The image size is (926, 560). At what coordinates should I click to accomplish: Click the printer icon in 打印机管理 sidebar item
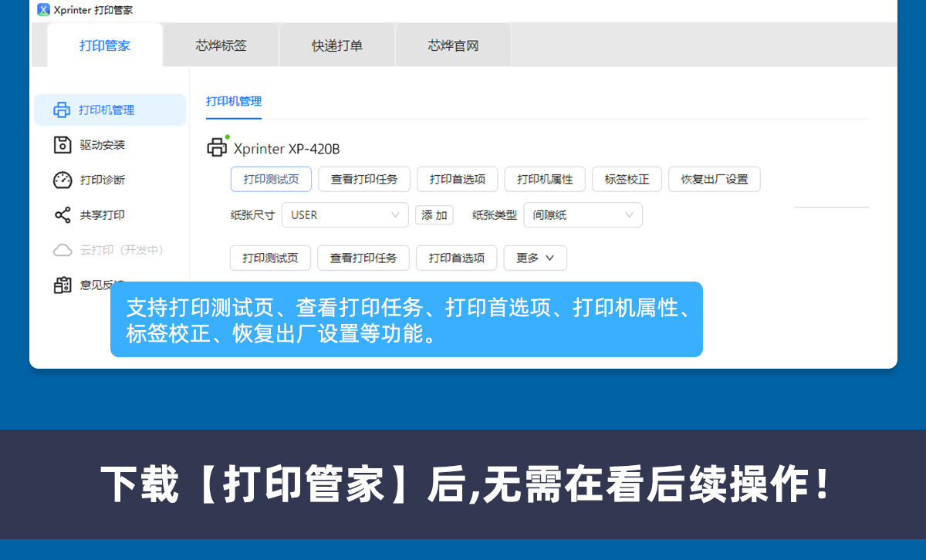point(62,110)
